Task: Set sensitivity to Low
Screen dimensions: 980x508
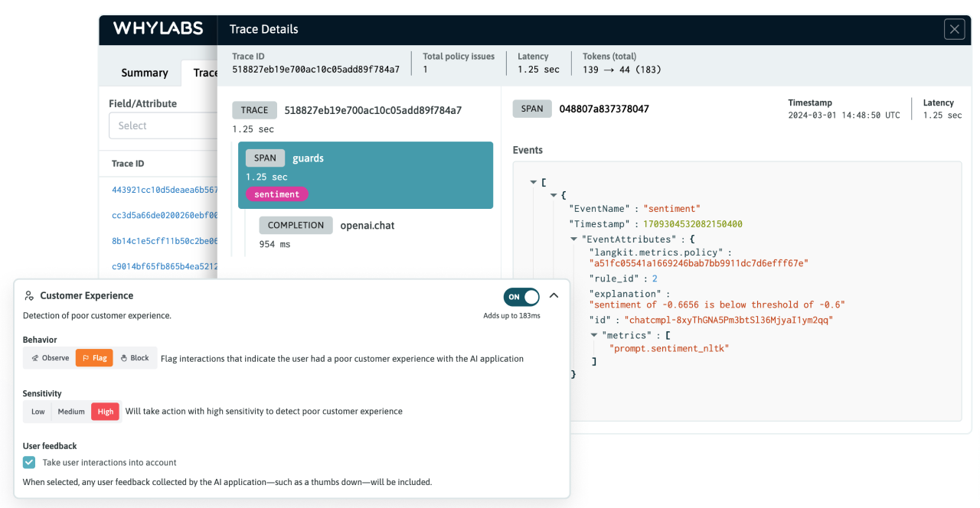Action: [38, 412]
